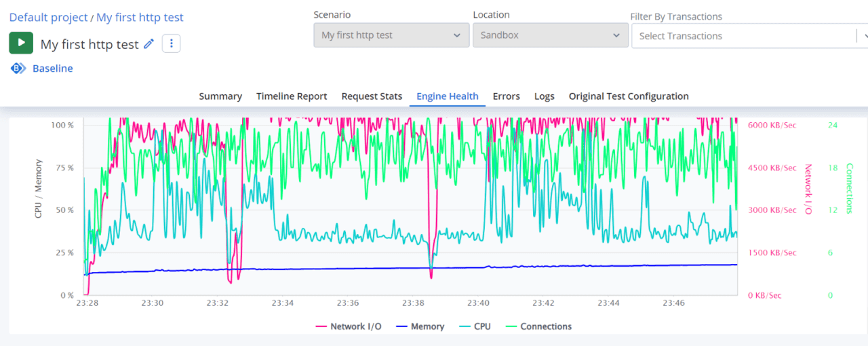This screenshot has width=868, height=346.
Task: Expand the Location Sandbox dropdown
Action: pos(550,35)
